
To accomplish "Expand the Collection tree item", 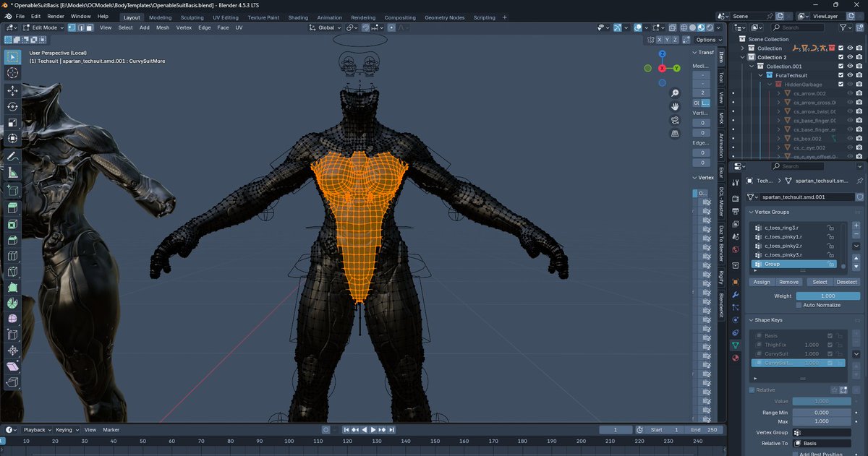I will click(x=743, y=48).
